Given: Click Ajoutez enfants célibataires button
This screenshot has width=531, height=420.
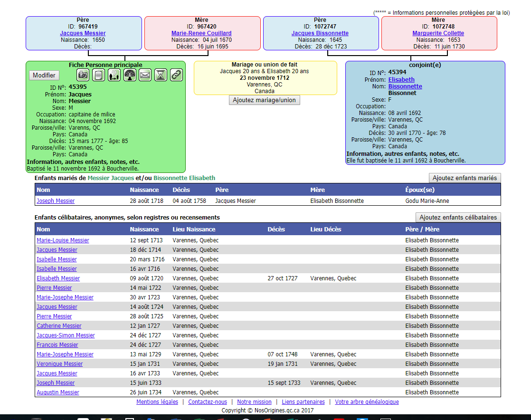Looking at the screenshot, I should tap(458, 218).
